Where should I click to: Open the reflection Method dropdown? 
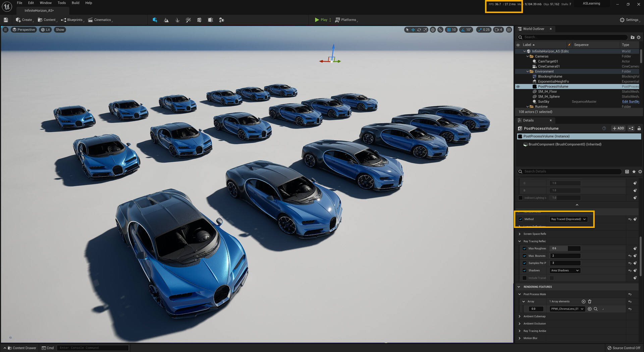[x=568, y=219]
